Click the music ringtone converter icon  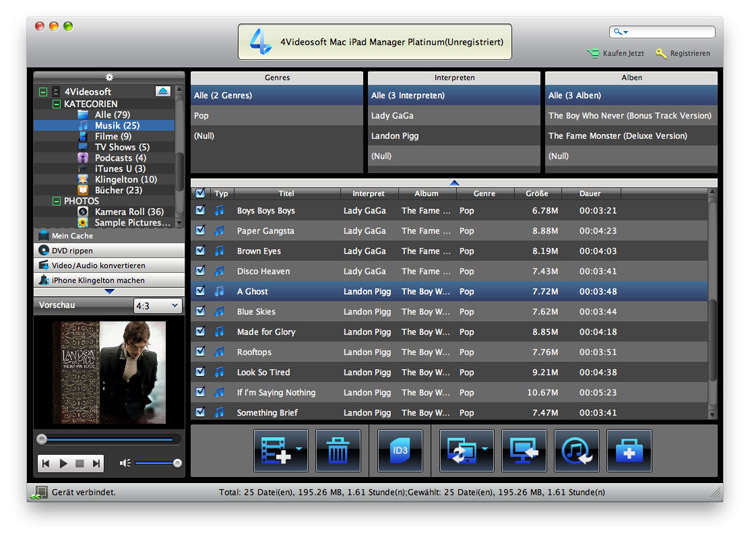tap(577, 451)
